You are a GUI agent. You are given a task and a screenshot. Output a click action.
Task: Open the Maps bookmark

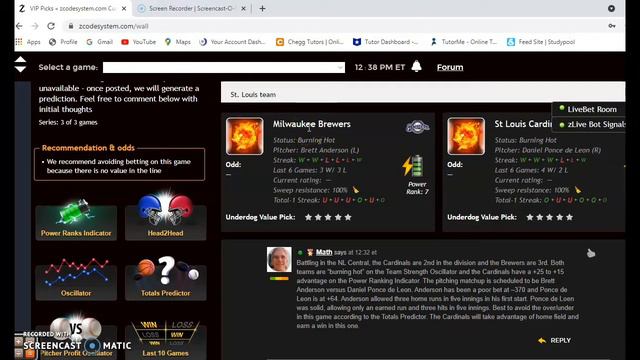pyautogui.click(x=178, y=42)
